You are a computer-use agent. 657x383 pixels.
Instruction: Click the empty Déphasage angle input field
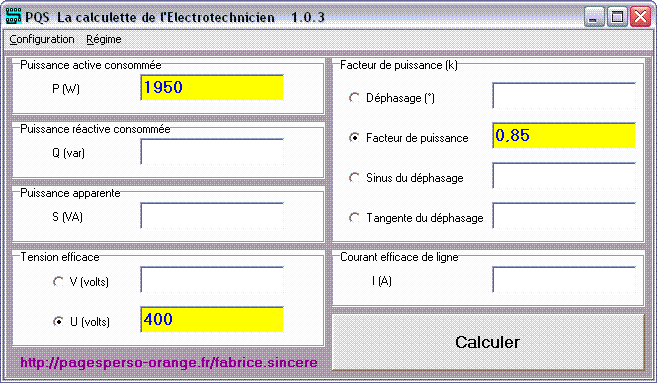point(564,96)
